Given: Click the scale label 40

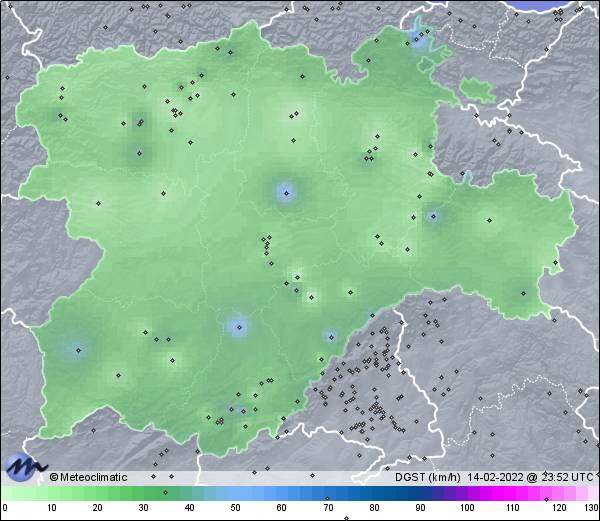Looking at the screenshot, I should pyautogui.click(x=189, y=508).
